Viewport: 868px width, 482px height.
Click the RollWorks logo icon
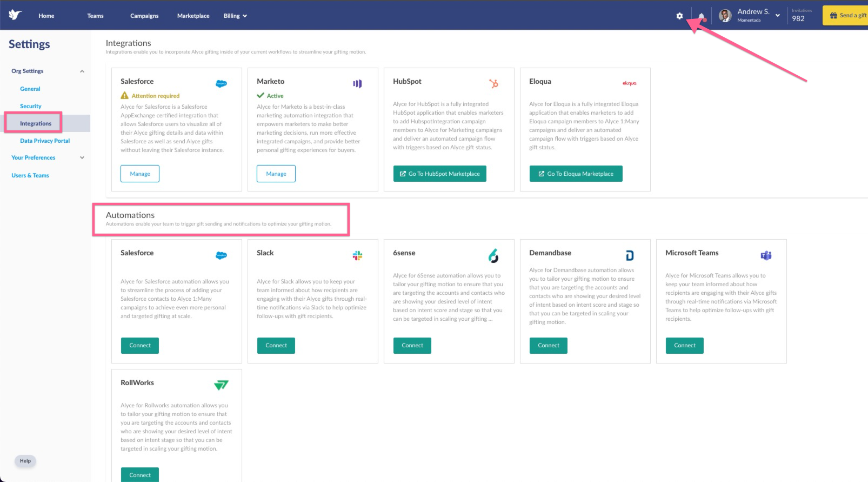click(221, 385)
